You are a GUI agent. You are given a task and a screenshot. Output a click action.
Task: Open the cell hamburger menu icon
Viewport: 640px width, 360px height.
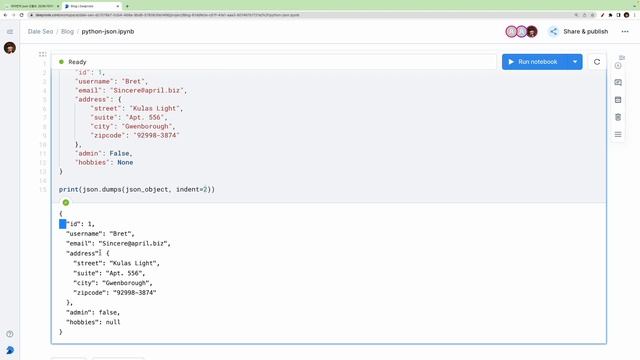[618, 134]
